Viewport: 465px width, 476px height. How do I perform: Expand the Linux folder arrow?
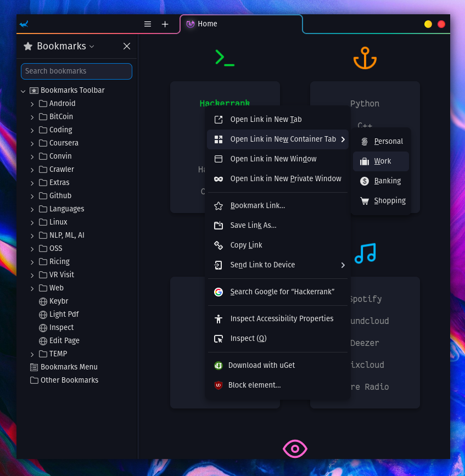32,223
